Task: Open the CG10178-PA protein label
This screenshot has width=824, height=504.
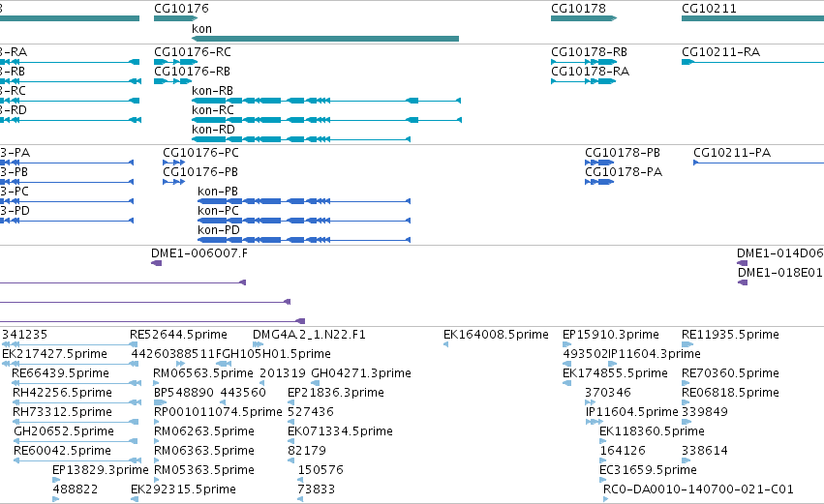Action: tap(624, 172)
